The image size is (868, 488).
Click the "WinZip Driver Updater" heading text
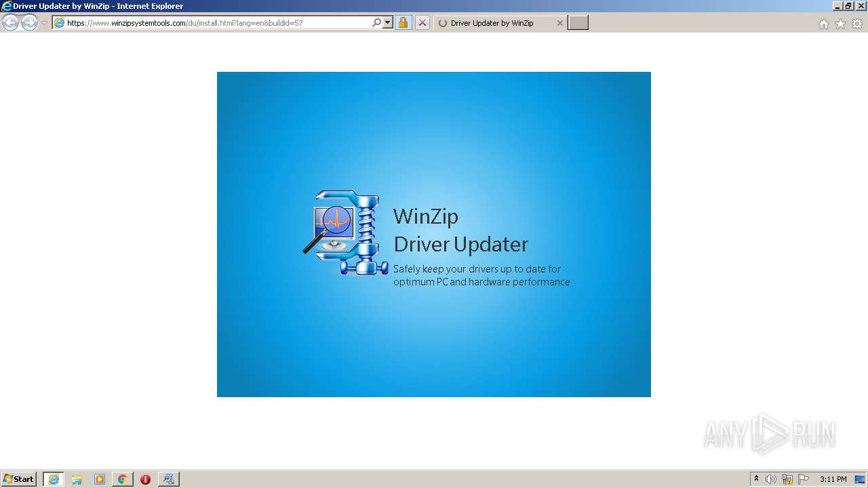(x=460, y=230)
